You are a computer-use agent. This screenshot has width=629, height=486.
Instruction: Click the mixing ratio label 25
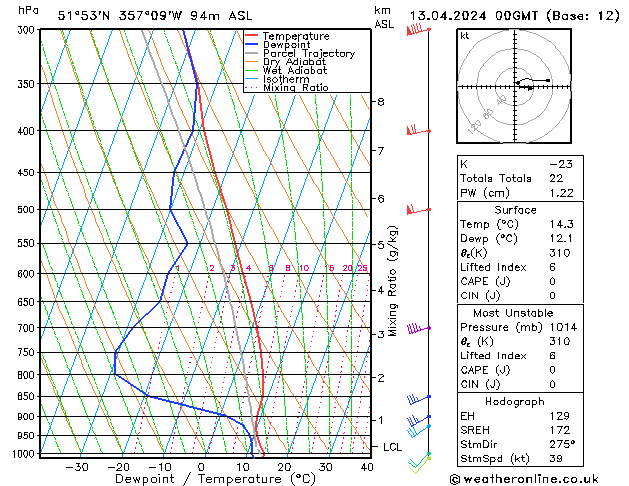point(362,268)
